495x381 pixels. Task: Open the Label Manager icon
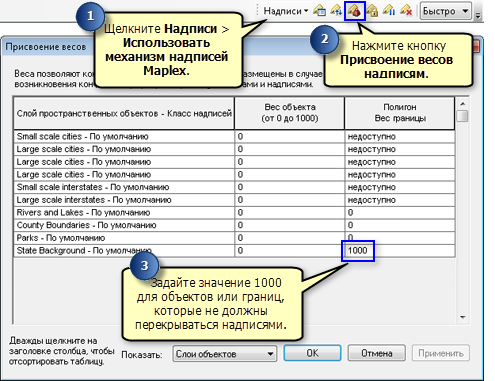pyautogui.click(x=319, y=11)
